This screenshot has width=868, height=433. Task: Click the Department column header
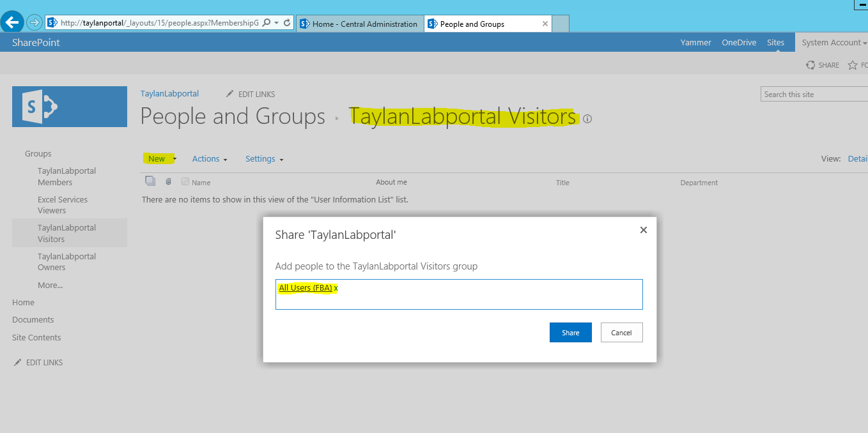699,183
